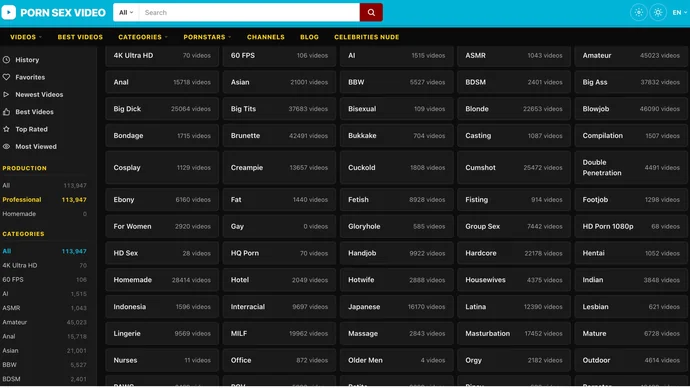Choose Amateur in sidebar category list
Image resolution: width=690 pixels, height=388 pixels.
(44, 322)
